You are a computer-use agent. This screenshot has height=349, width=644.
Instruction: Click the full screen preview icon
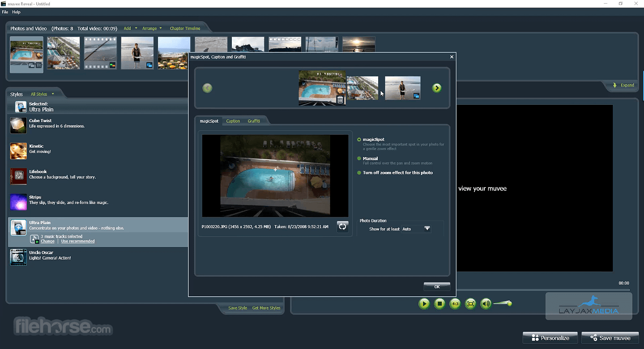point(470,304)
